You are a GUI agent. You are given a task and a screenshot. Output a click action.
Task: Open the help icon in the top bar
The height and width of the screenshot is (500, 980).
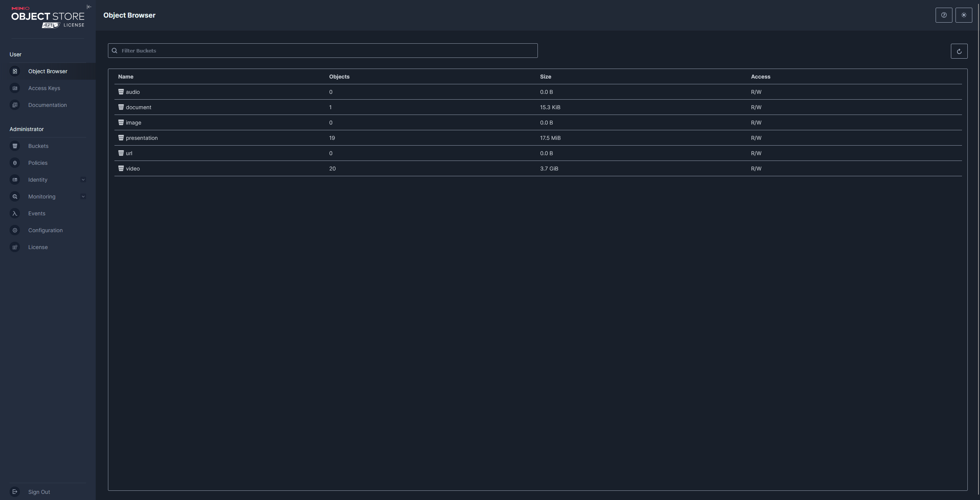pyautogui.click(x=944, y=15)
